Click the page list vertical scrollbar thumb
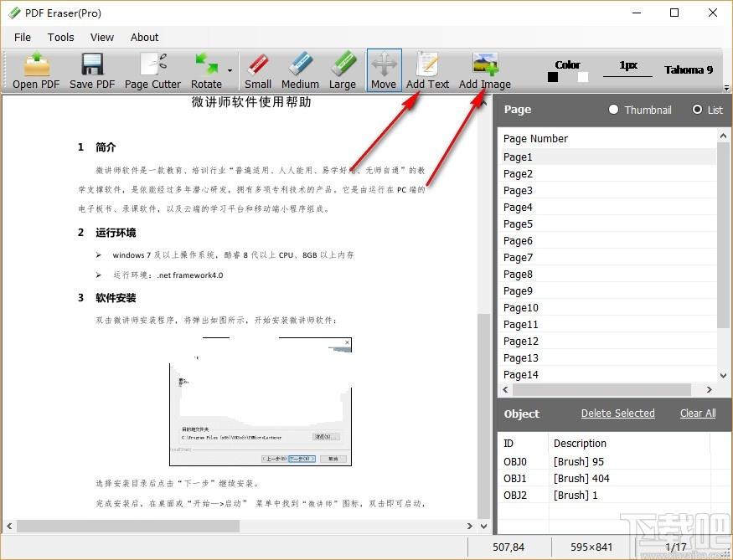 coord(723,236)
